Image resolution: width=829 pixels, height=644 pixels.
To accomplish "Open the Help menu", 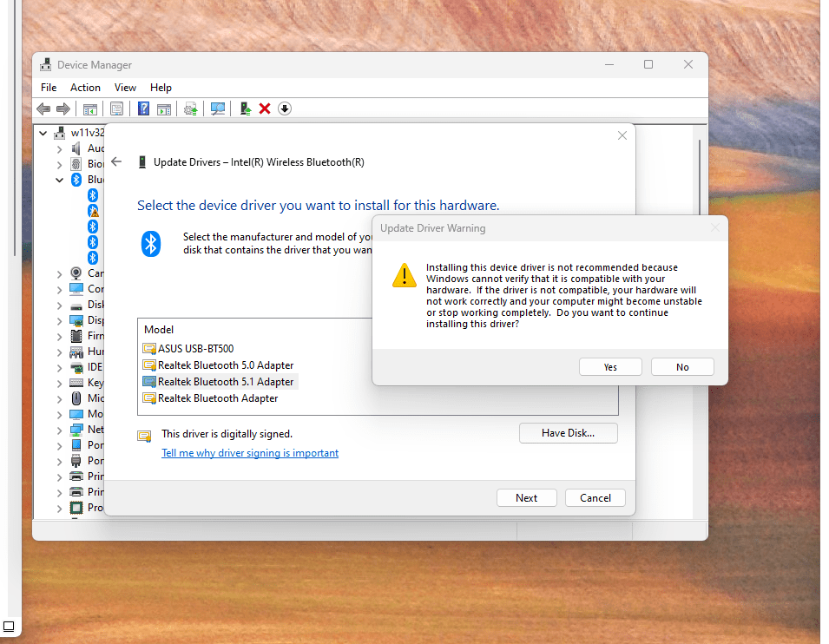I will (161, 88).
